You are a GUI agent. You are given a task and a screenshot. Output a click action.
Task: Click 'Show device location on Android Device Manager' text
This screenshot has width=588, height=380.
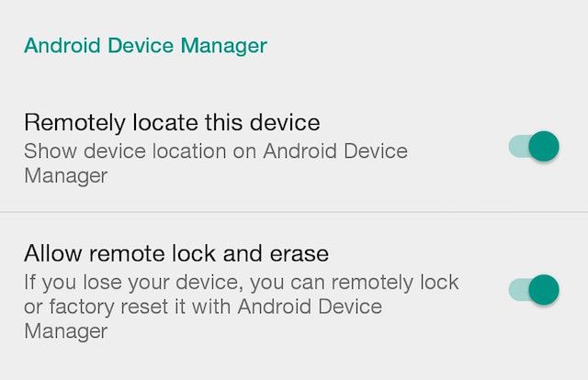tap(216, 162)
